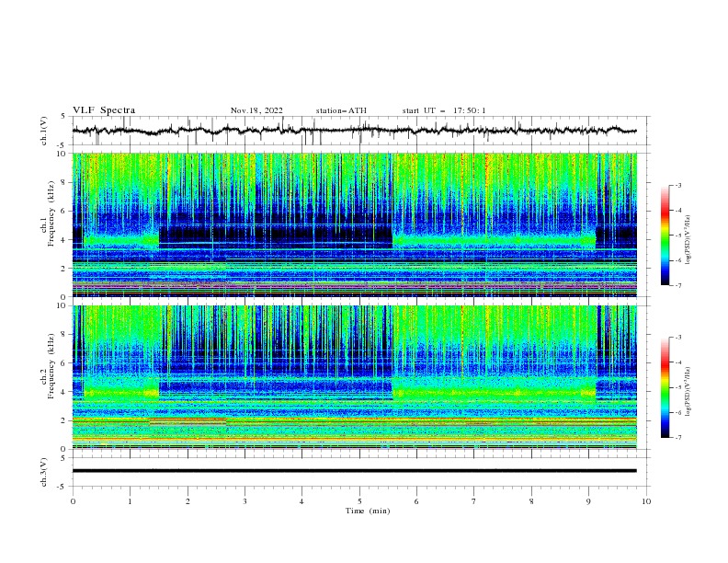Click the ch.1 spectrogram plot area
Viewport: 728px width, 563px height.
click(x=355, y=224)
